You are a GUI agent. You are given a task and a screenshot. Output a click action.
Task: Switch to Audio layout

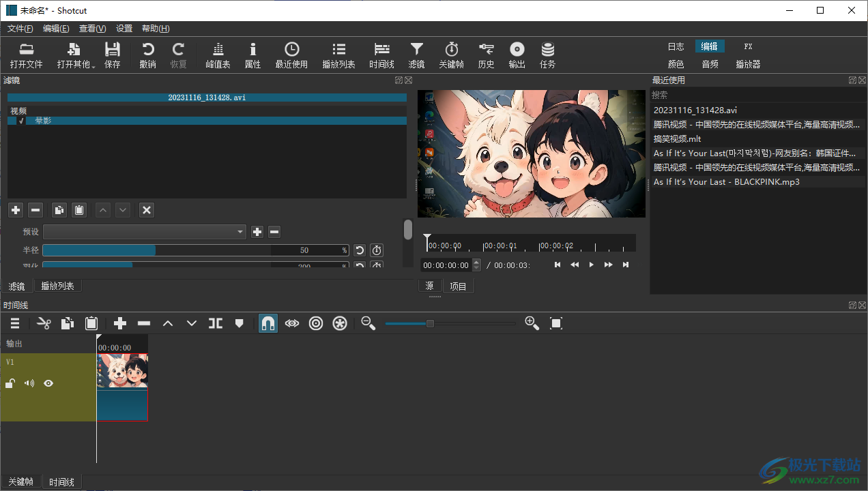click(x=710, y=64)
